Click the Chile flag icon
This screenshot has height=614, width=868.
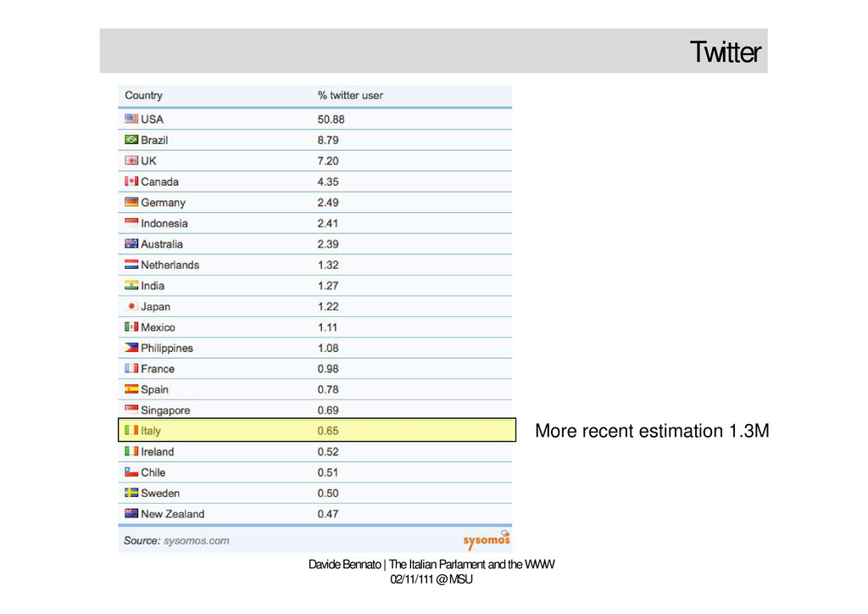pyautogui.click(x=131, y=472)
